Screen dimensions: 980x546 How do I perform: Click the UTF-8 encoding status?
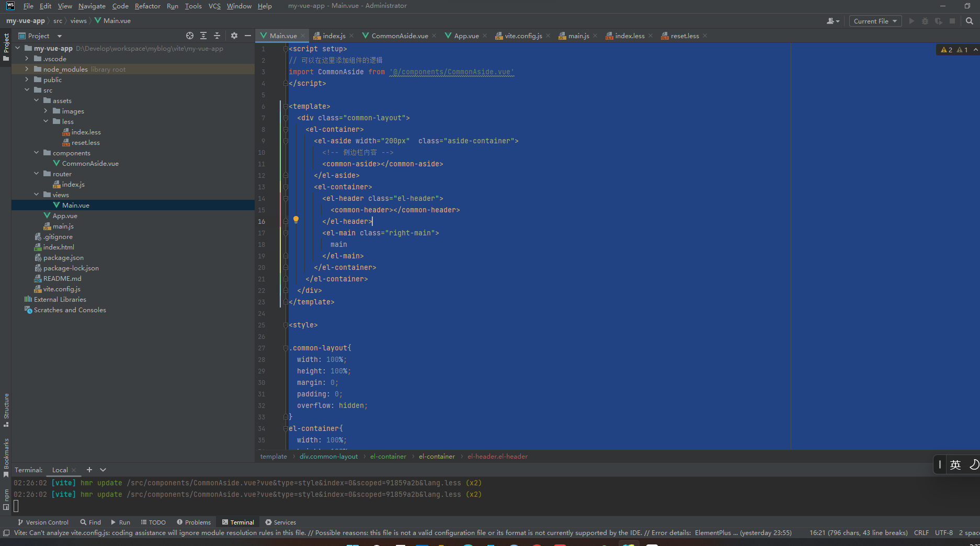(x=944, y=532)
